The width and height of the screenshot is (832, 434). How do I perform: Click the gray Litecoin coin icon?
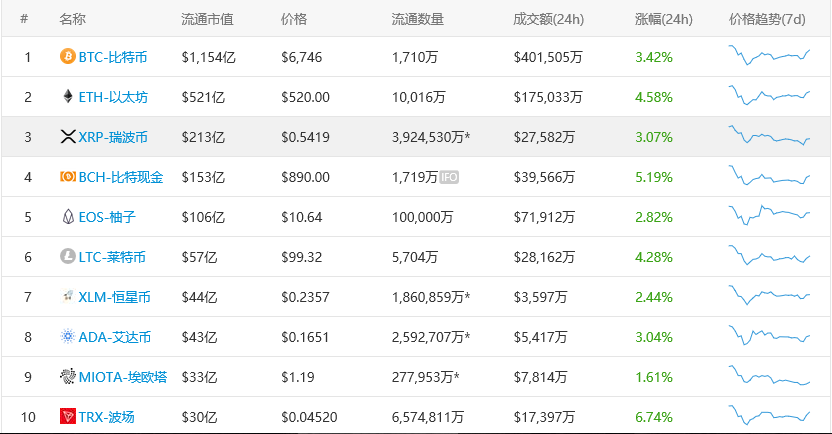point(67,257)
